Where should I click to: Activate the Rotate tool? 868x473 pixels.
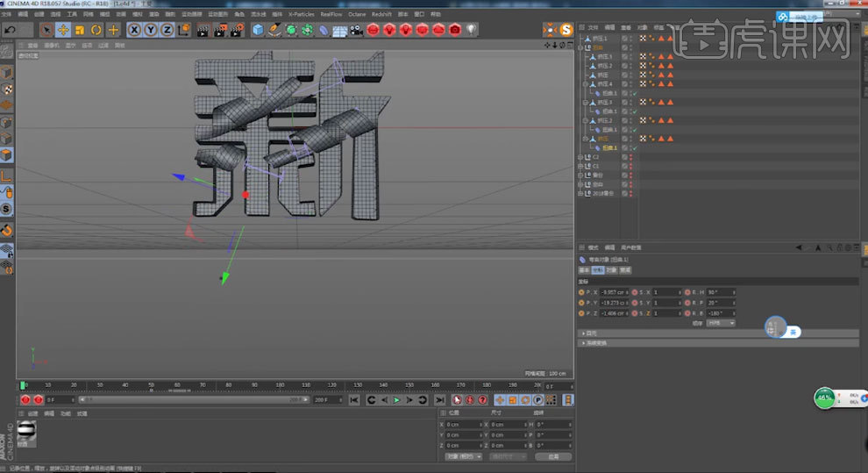pos(96,30)
